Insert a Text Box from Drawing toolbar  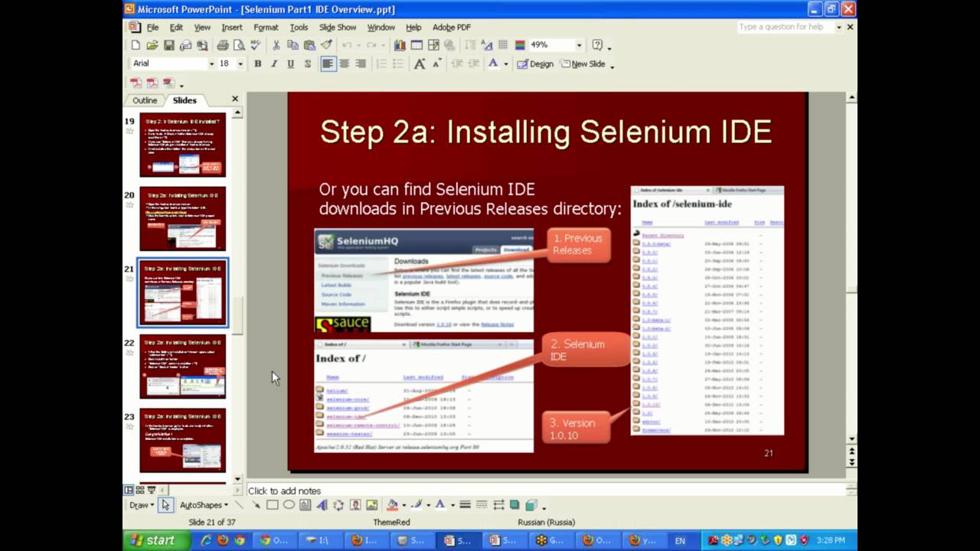(305, 505)
